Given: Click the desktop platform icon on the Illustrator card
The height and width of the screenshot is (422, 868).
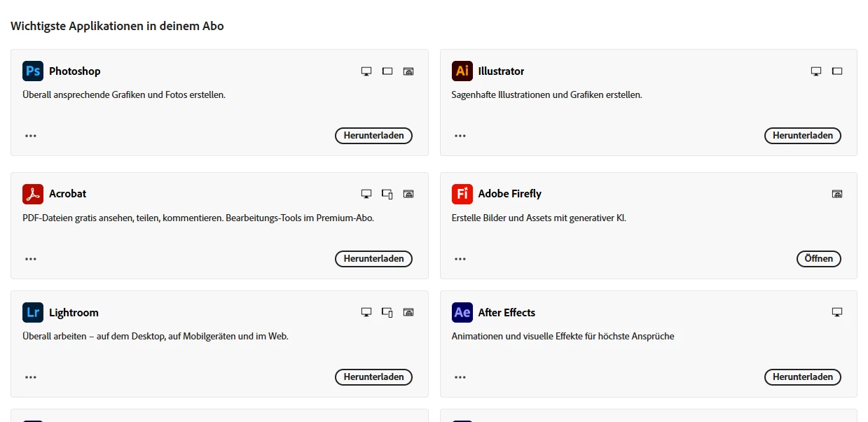Looking at the screenshot, I should tap(816, 71).
